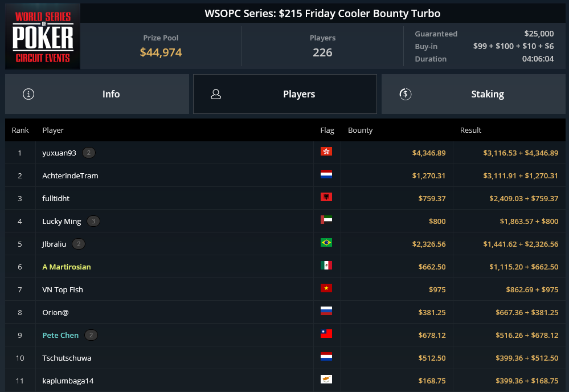Select player yuxuan93
The image size is (569, 392).
click(x=59, y=153)
